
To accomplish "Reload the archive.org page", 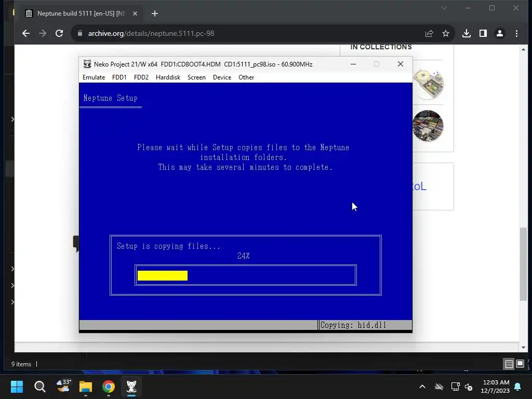I will pyautogui.click(x=59, y=33).
